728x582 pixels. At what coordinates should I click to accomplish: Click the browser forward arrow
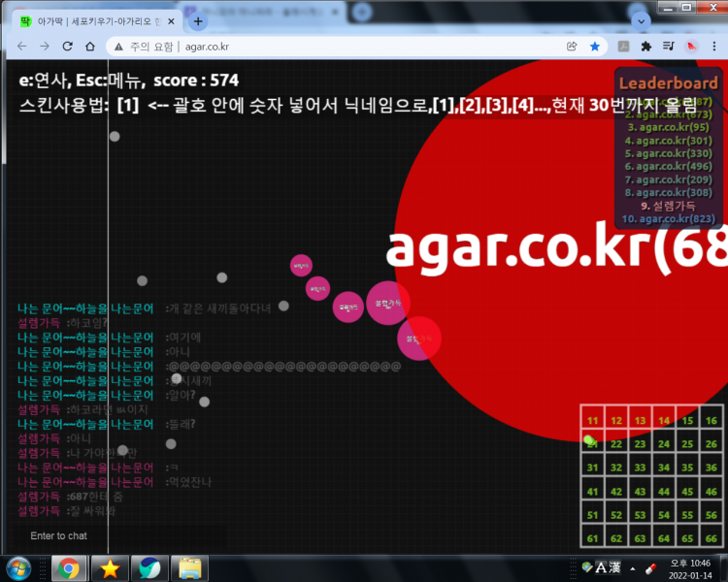[x=45, y=47]
